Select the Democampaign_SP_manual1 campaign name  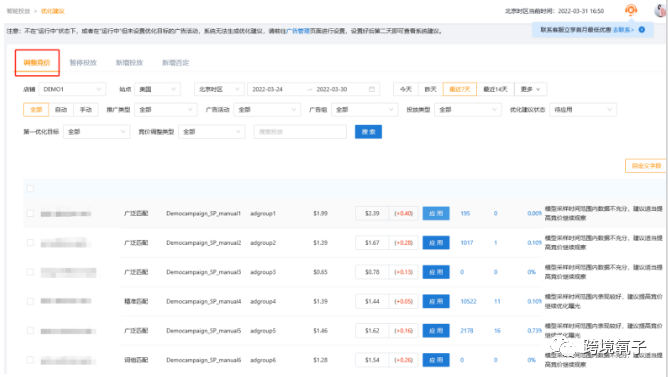[x=204, y=213]
